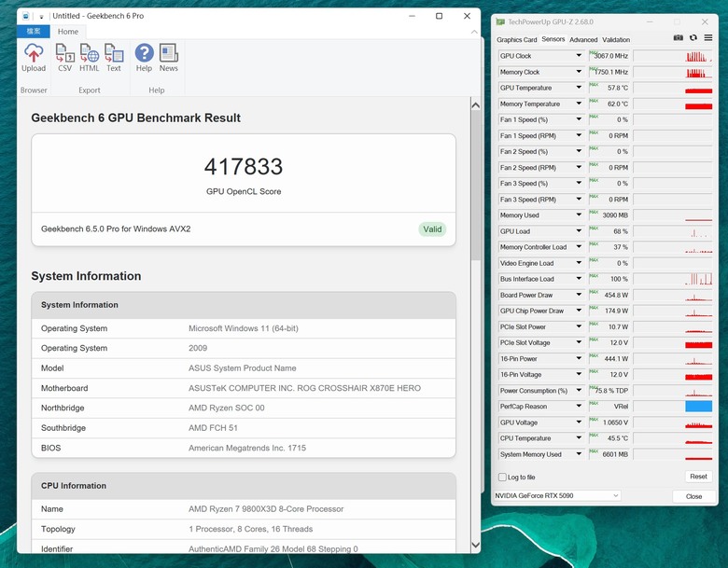Switch to the Graphics Card tab
The image size is (728, 568).
click(x=516, y=40)
